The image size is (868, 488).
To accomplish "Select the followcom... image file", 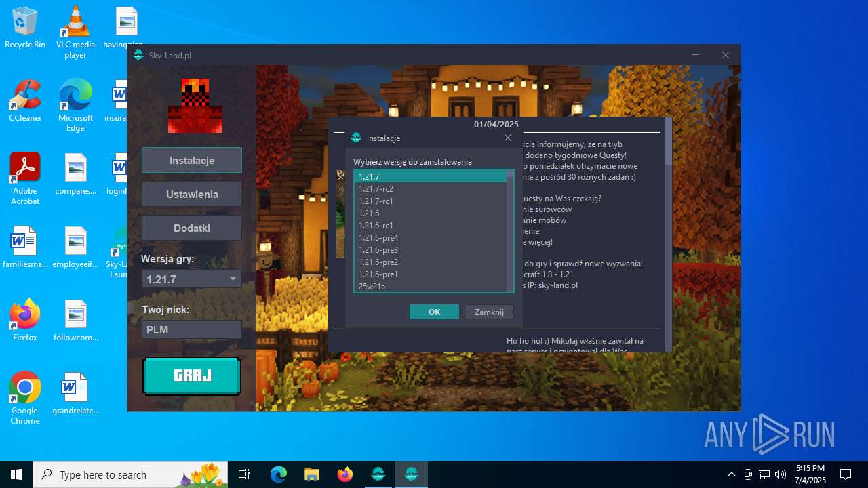I will [x=75, y=321].
